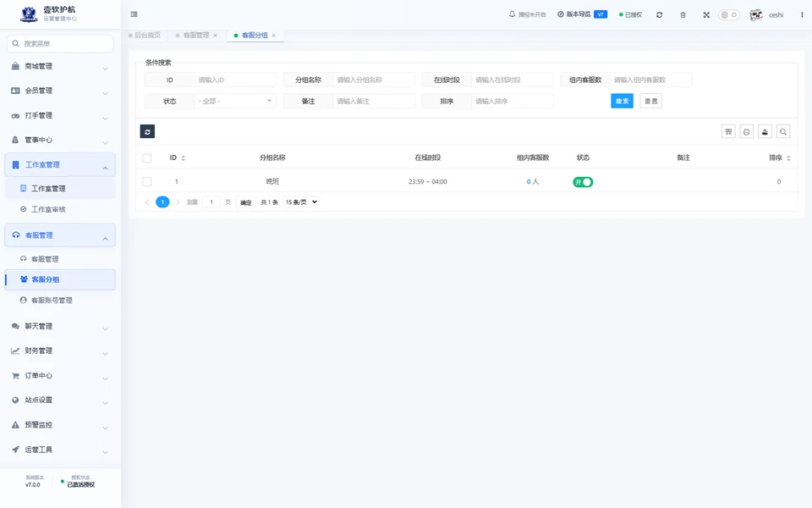
Task: Click the notification bell icon
Action: [x=513, y=14]
